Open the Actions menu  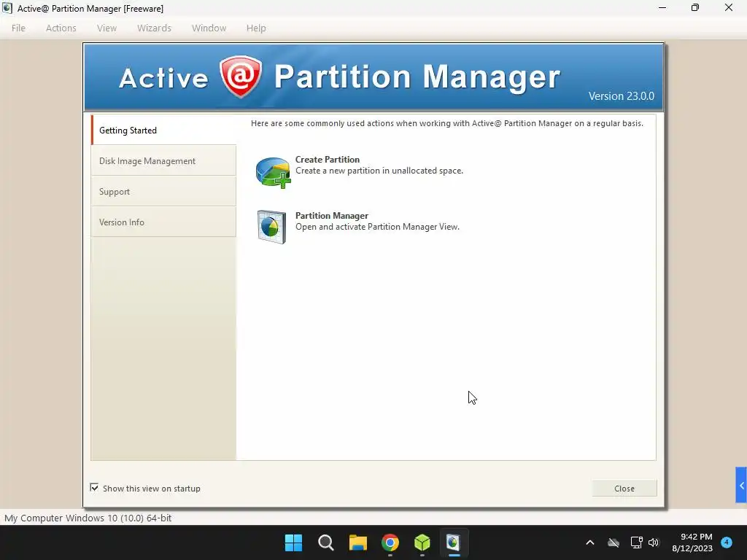point(61,28)
